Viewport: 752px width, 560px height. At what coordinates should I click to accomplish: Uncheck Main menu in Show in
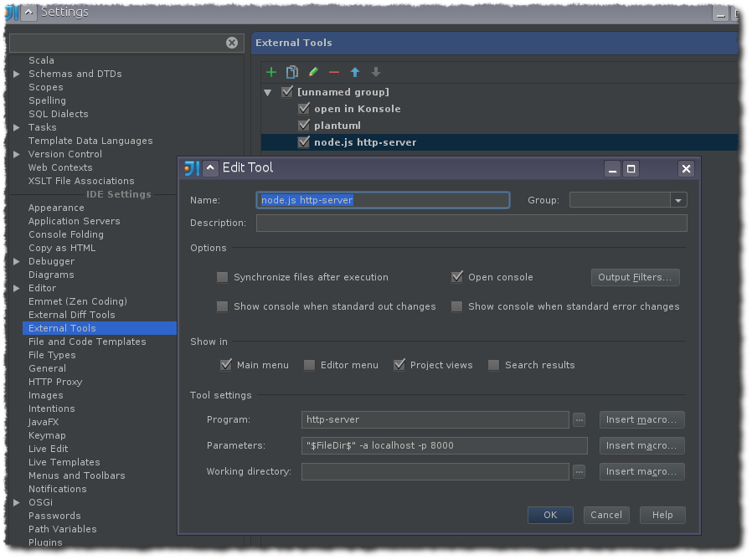pos(226,365)
